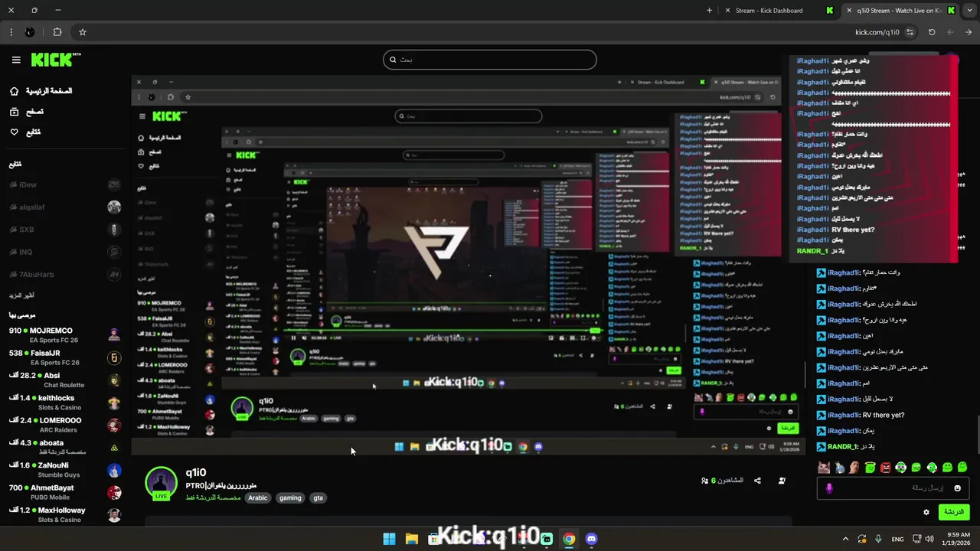
Task: Open aboata channel in sidebar
Action: click(65, 447)
